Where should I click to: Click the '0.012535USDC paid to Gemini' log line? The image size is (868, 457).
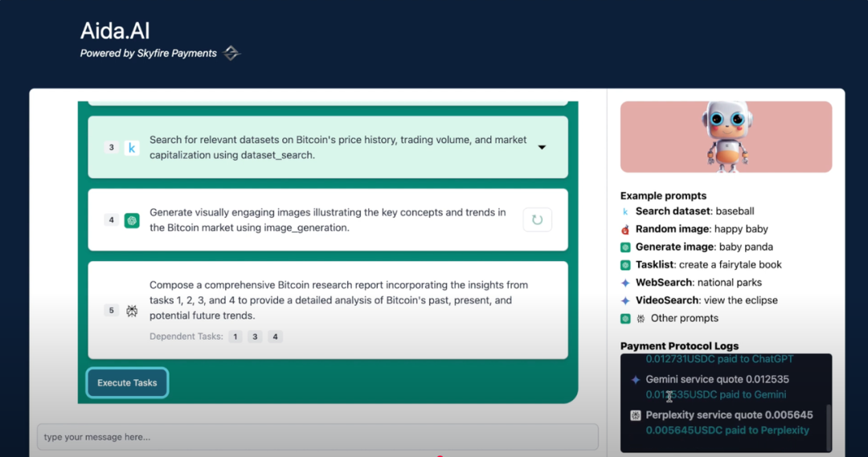tap(716, 395)
